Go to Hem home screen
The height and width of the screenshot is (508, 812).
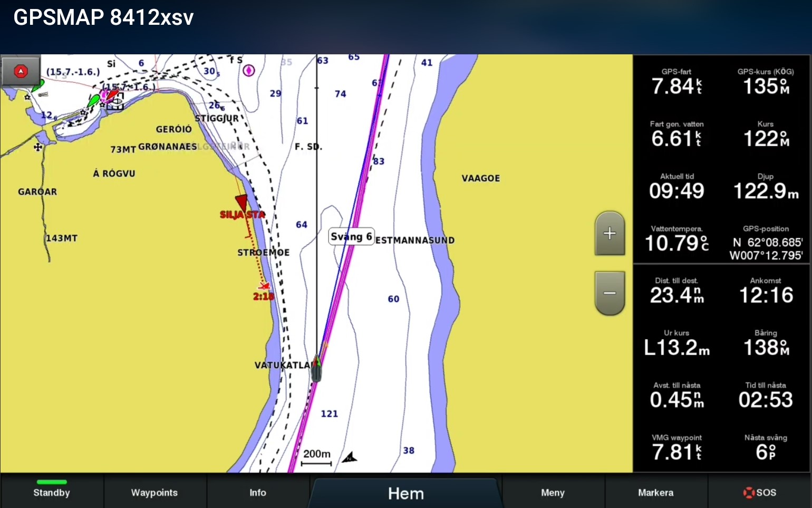pos(406,493)
